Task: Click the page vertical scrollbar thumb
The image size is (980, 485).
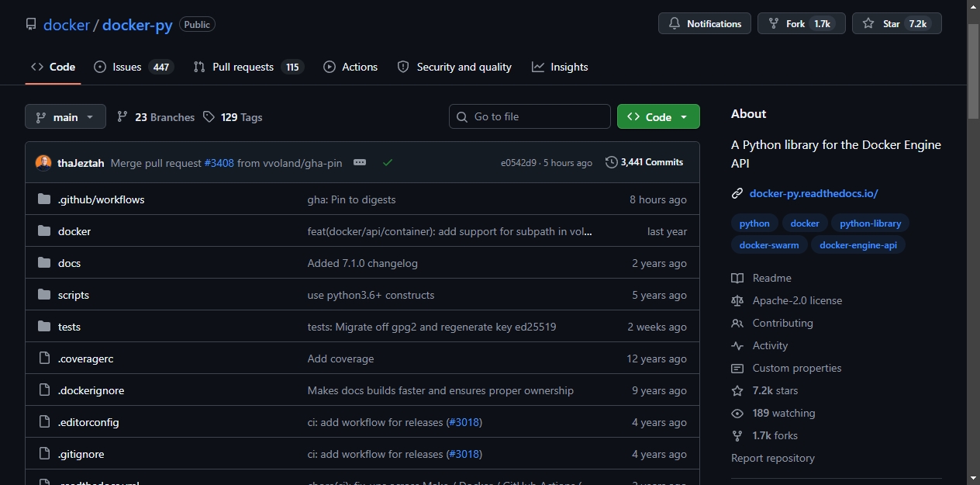Action: 974,71
